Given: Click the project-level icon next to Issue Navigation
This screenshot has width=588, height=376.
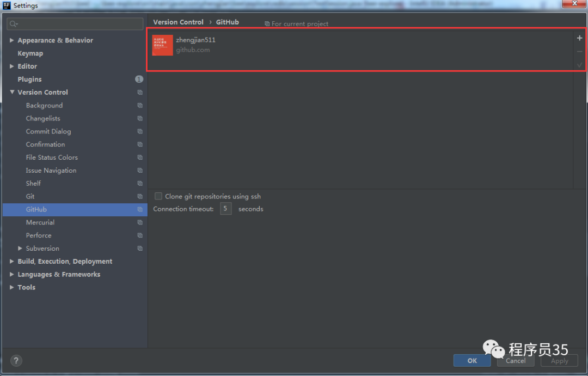Looking at the screenshot, I should (140, 171).
